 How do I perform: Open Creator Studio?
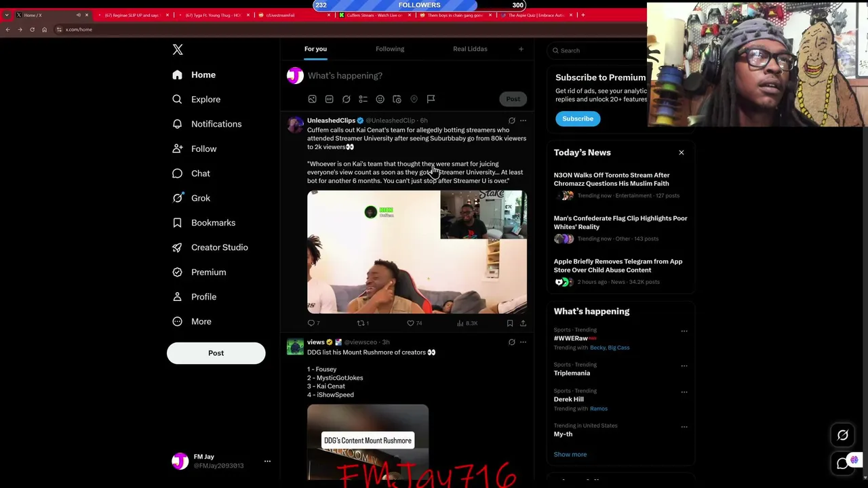[210, 247]
